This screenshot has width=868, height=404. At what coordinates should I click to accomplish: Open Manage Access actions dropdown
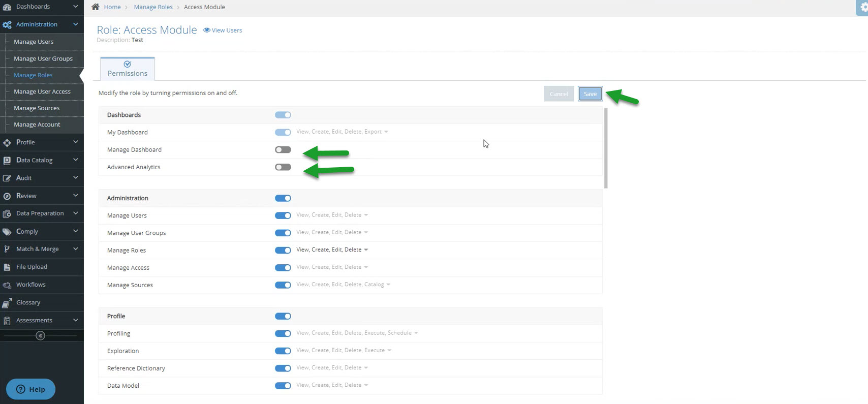coord(332,267)
